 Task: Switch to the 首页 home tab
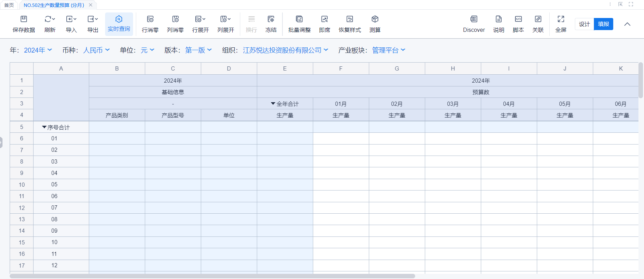[9, 5]
